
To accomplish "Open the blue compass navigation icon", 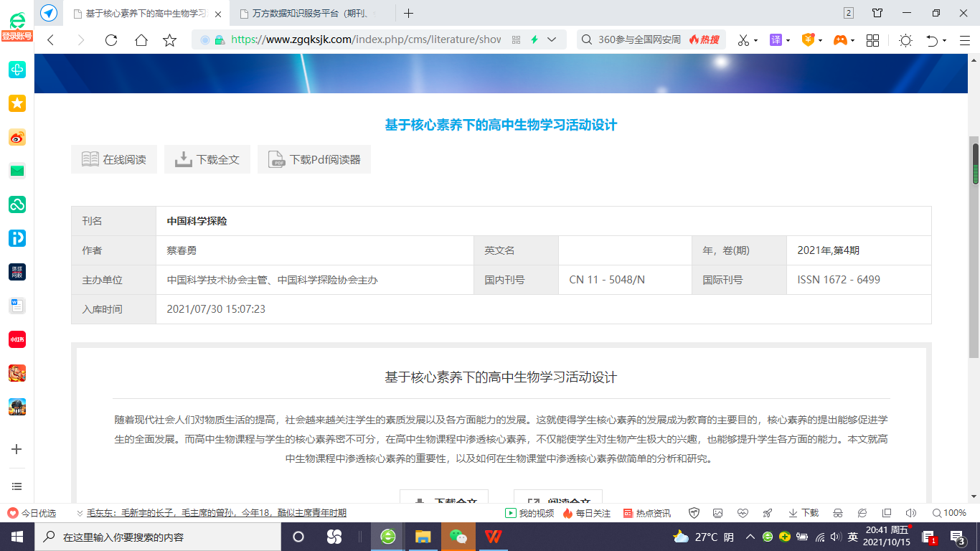I will (49, 13).
